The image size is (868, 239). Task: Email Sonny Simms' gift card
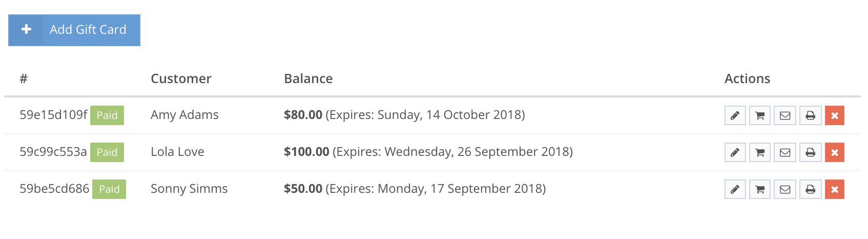coord(785,189)
